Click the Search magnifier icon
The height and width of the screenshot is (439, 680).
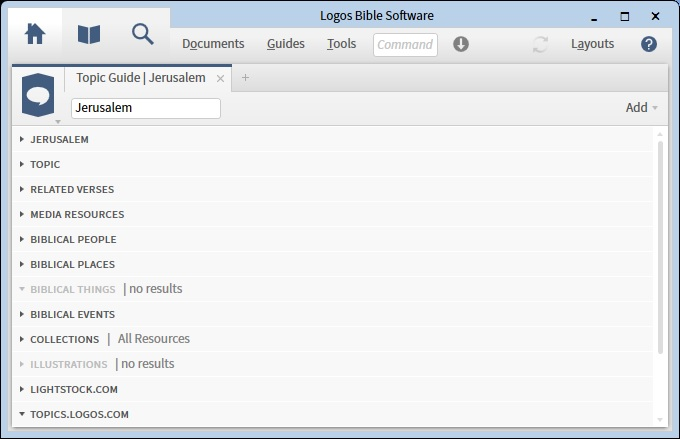click(x=143, y=34)
